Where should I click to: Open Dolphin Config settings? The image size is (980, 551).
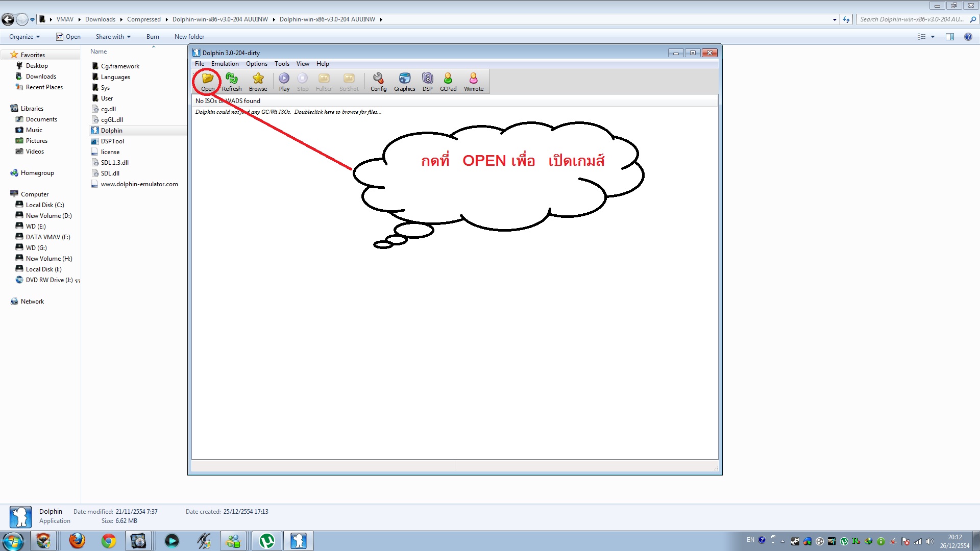point(379,81)
